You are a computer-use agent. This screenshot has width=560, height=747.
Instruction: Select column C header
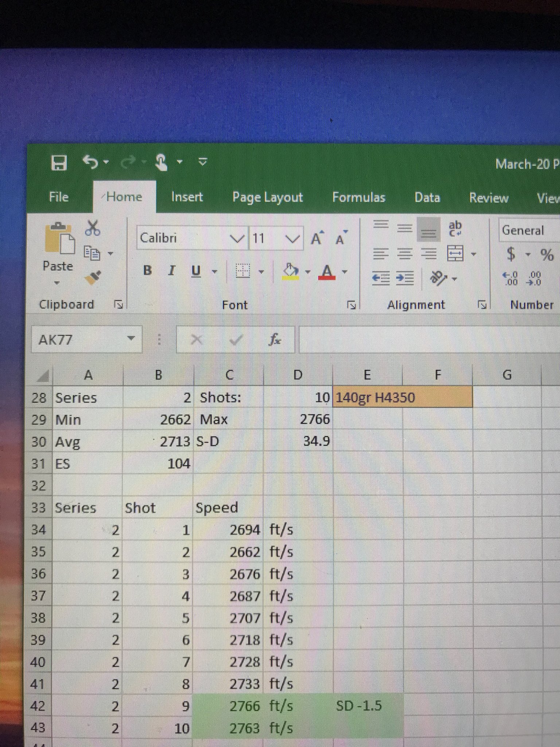pyautogui.click(x=229, y=375)
